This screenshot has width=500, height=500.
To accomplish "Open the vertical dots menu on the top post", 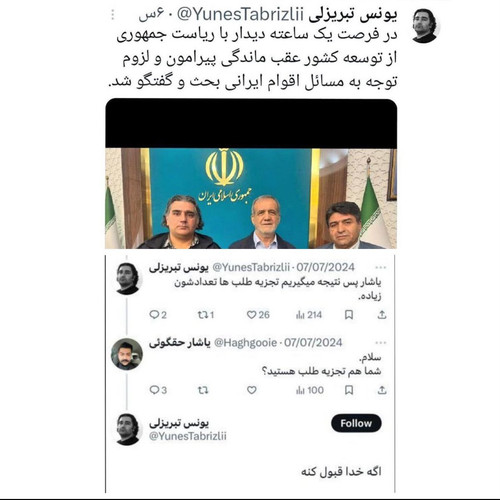I will [113, 15].
